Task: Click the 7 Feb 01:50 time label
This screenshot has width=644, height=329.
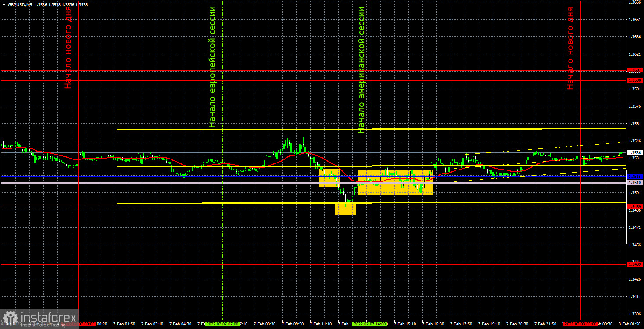Action: 124,324
